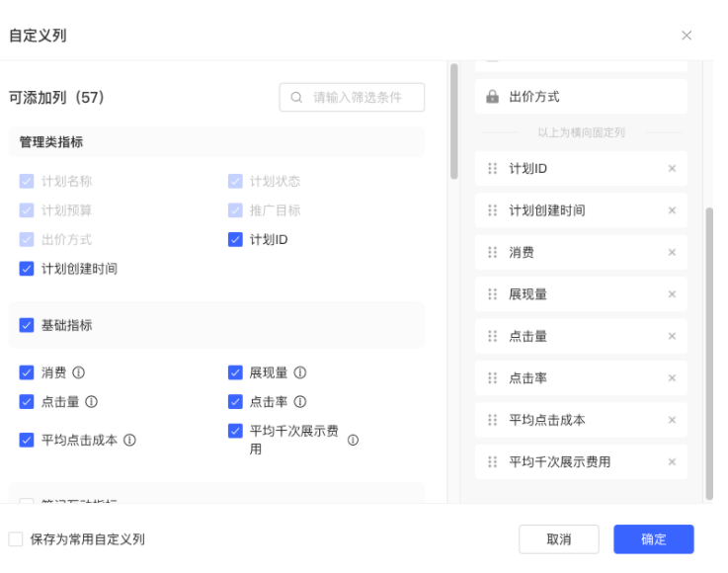The height and width of the screenshot is (573, 728).
Task: Click the 以上为横向固定列 divider label
Action: pyautogui.click(x=581, y=132)
